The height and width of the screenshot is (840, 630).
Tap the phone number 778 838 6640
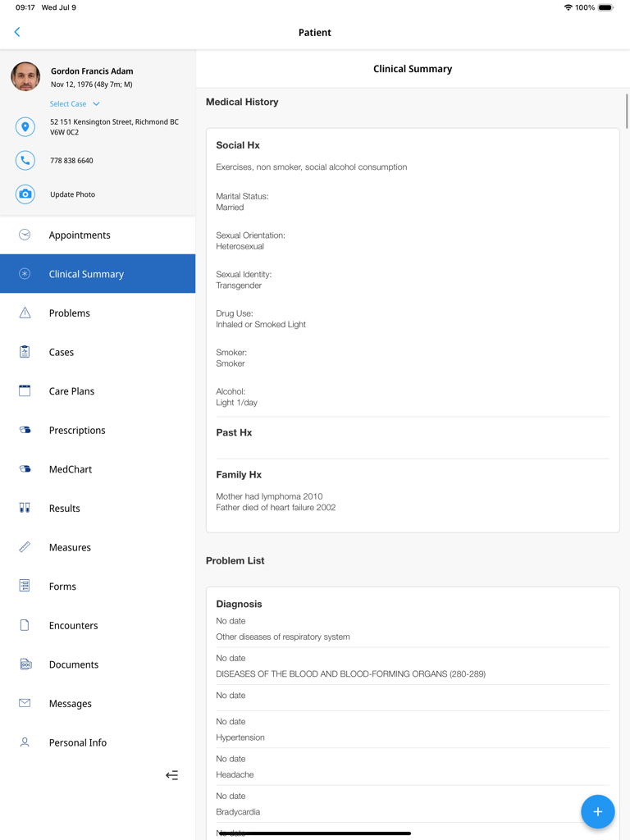click(71, 161)
